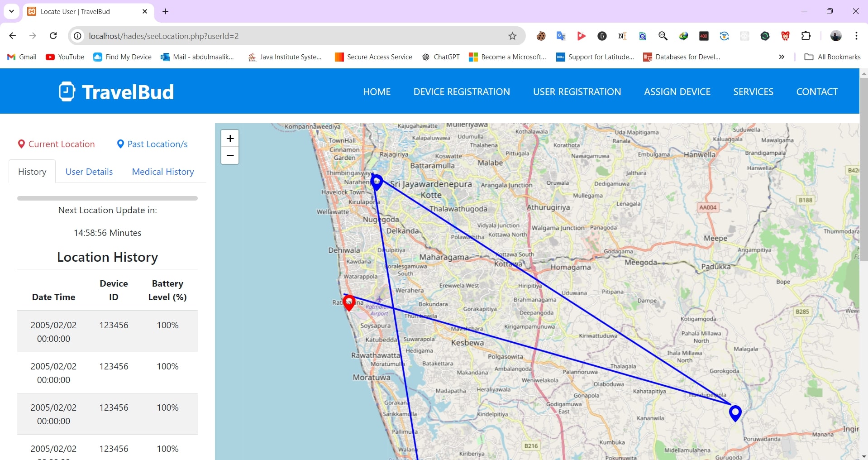868x460 pixels.
Task: Click the blue marker near Sri Jayawardenepura Kotte
Action: click(377, 182)
